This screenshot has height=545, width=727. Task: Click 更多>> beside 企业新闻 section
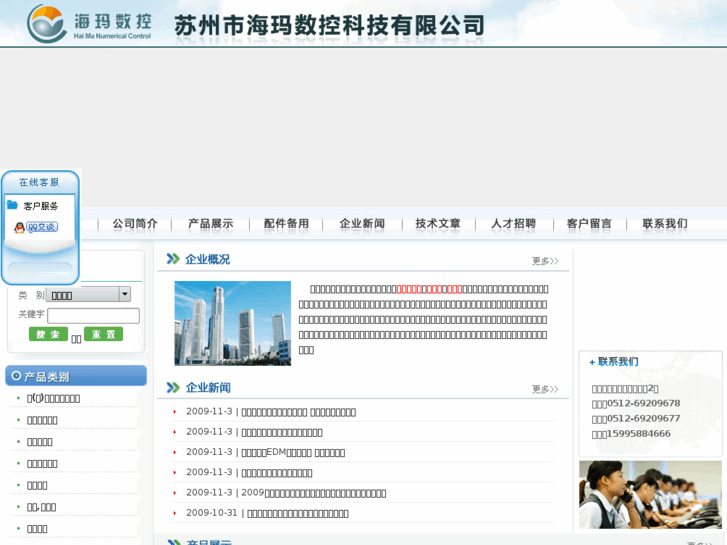pyautogui.click(x=545, y=389)
